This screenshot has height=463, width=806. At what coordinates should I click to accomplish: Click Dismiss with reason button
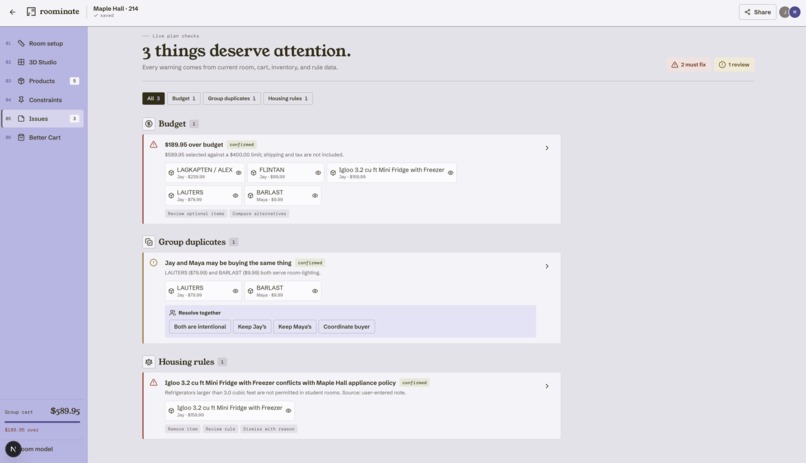point(269,429)
